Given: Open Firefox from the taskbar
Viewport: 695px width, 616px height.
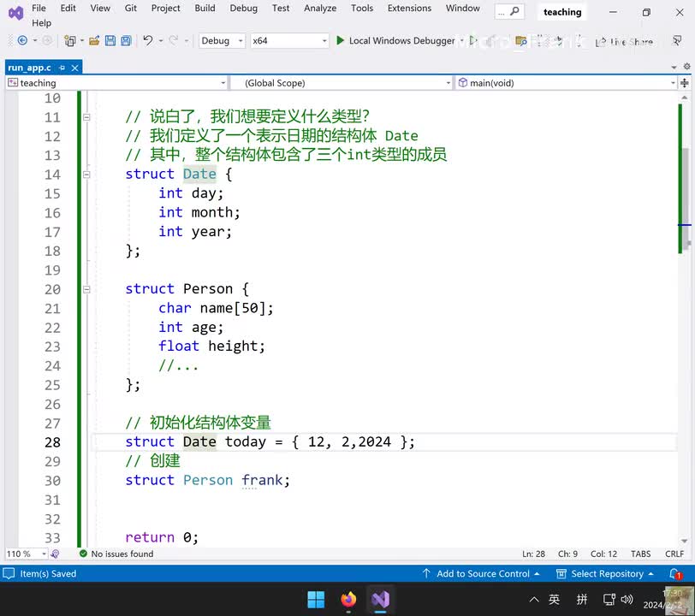Looking at the screenshot, I should (x=348, y=600).
